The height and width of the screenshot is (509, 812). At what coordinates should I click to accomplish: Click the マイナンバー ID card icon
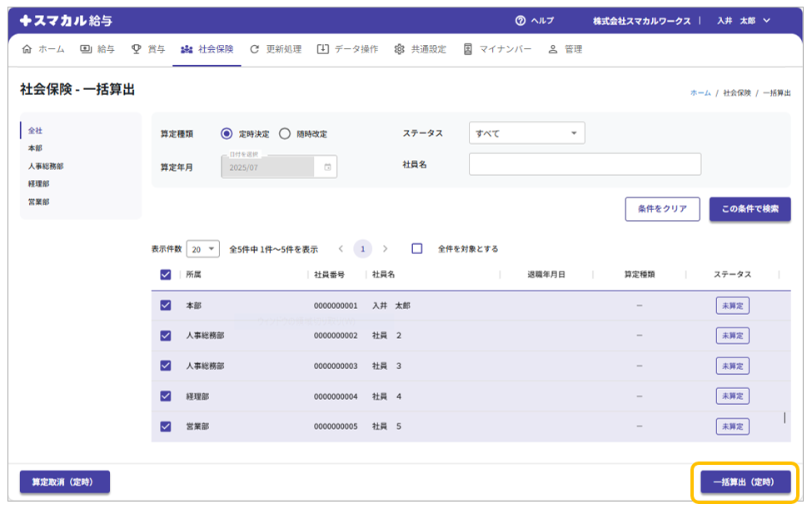pyautogui.click(x=468, y=49)
